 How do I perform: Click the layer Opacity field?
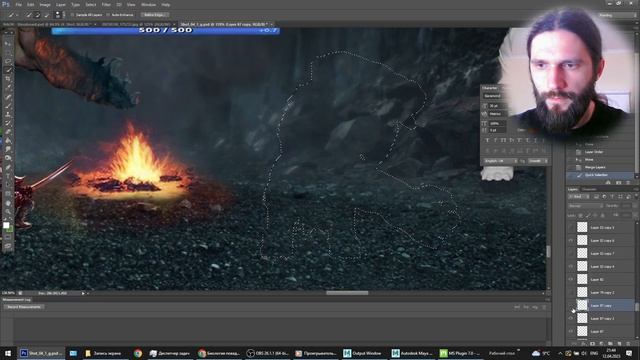coord(626,206)
